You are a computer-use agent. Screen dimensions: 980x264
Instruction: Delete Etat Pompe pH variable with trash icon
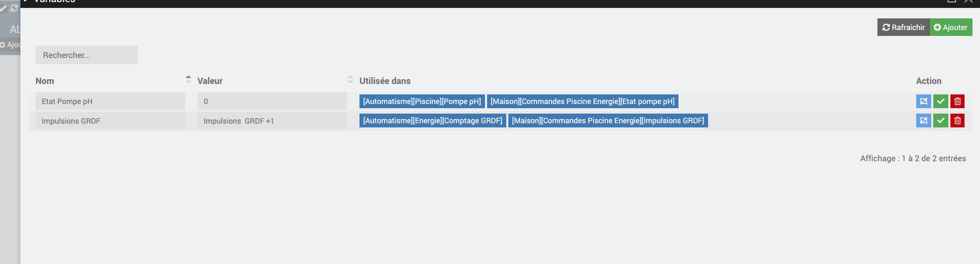[x=957, y=101]
